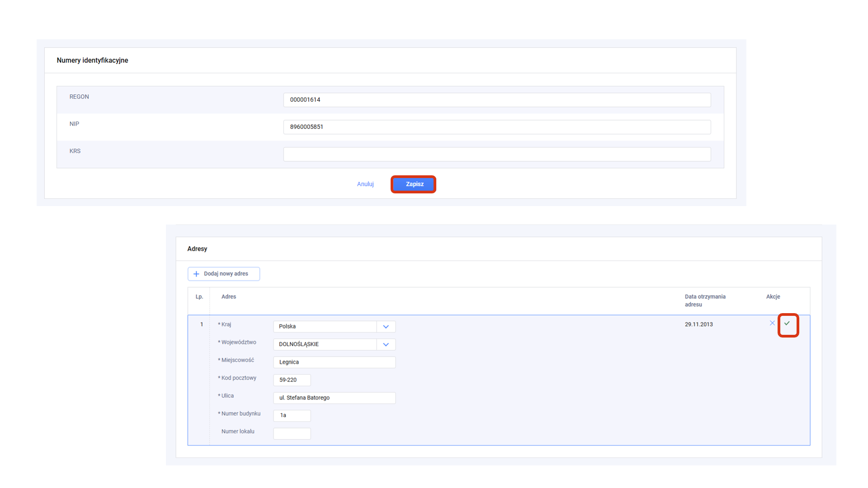Click the empty KRS input field

496,154
